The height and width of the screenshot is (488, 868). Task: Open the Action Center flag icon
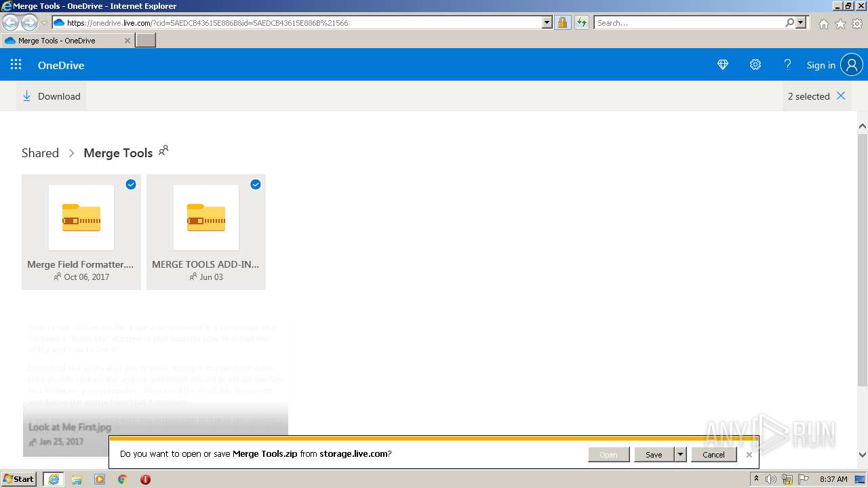pos(803,479)
